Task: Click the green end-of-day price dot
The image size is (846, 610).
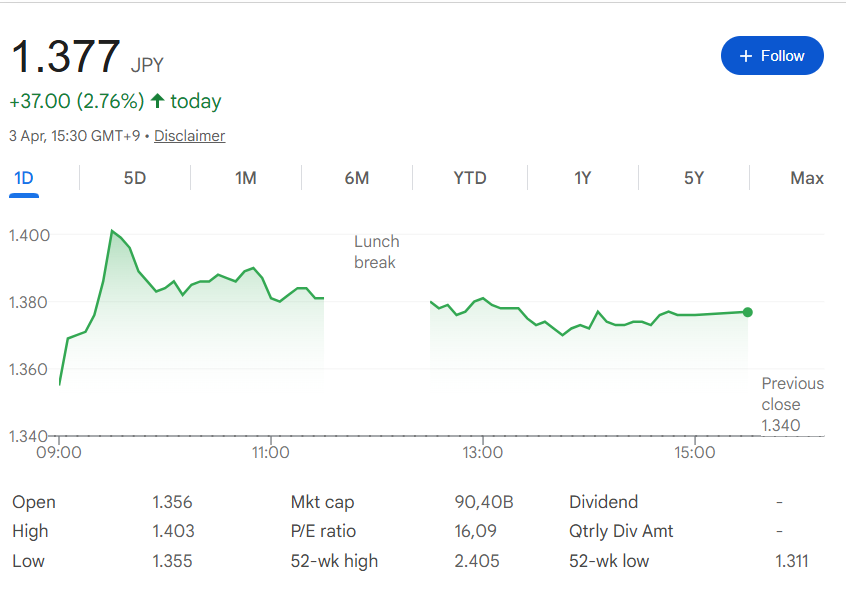Action: point(747,312)
